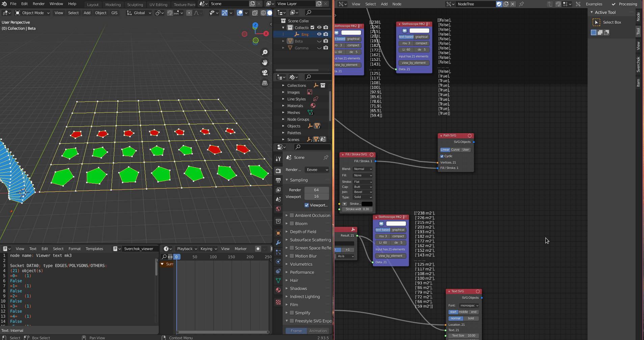Open Templates menu in text editor

click(94, 249)
